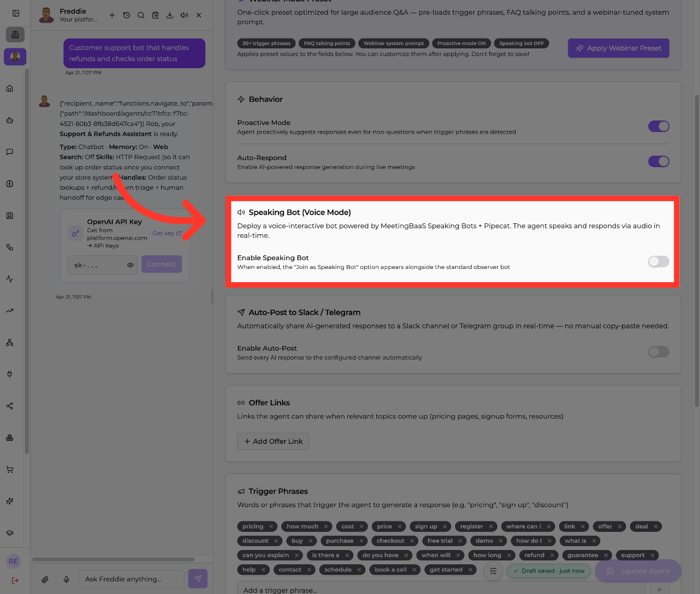Viewport: 700px width, 594px height.
Task: Click the RE user avatar
Action: (x=14, y=562)
